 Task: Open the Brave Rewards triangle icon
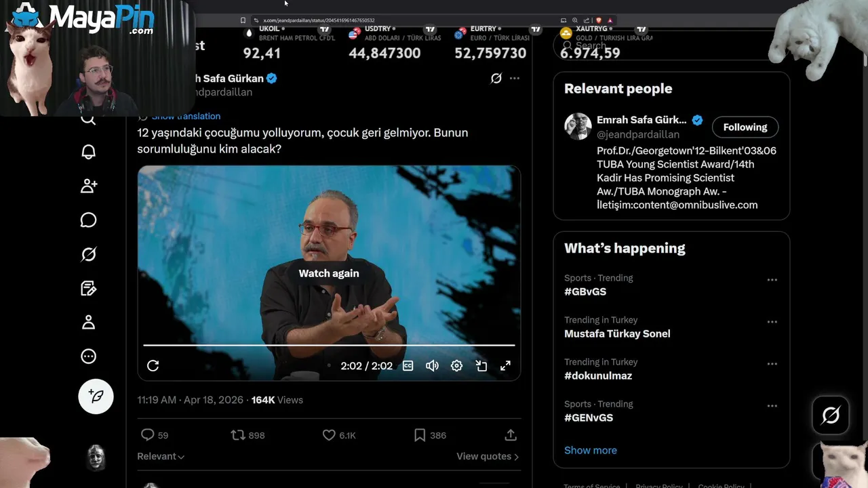click(x=610, y=20)
